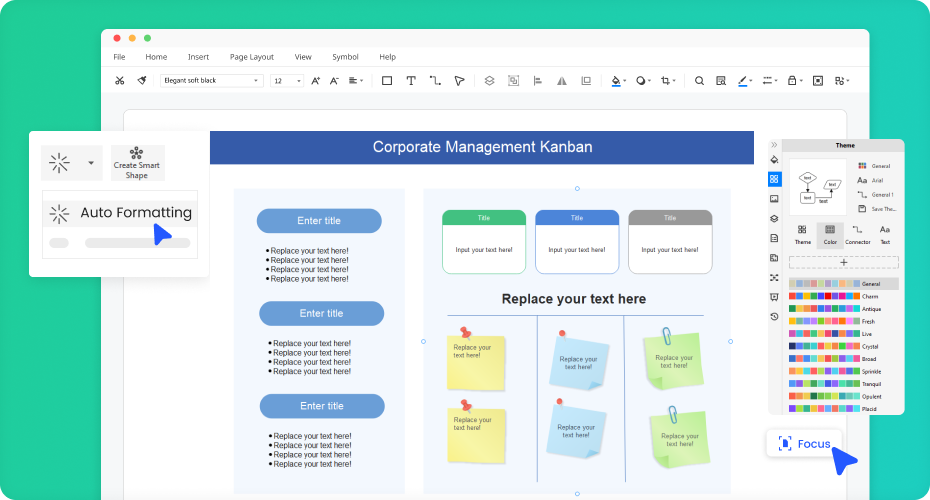Switch to the Text tab in panel
930x500 pixels.
point(885,235)
